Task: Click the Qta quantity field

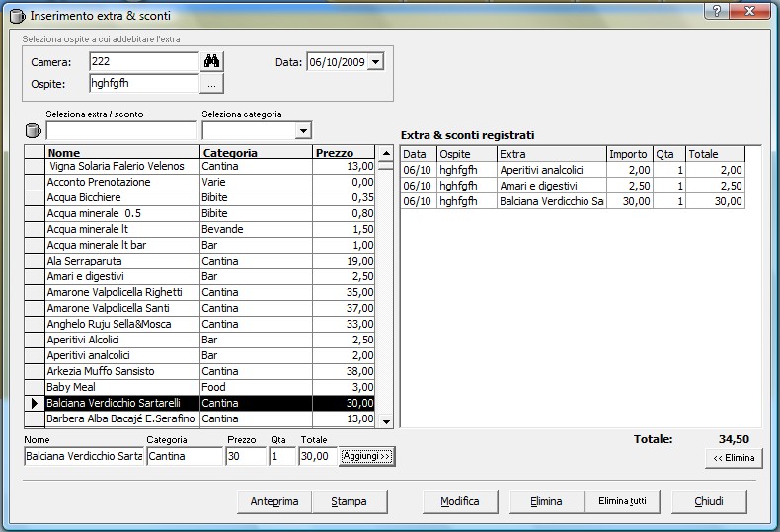Action: 282,456
